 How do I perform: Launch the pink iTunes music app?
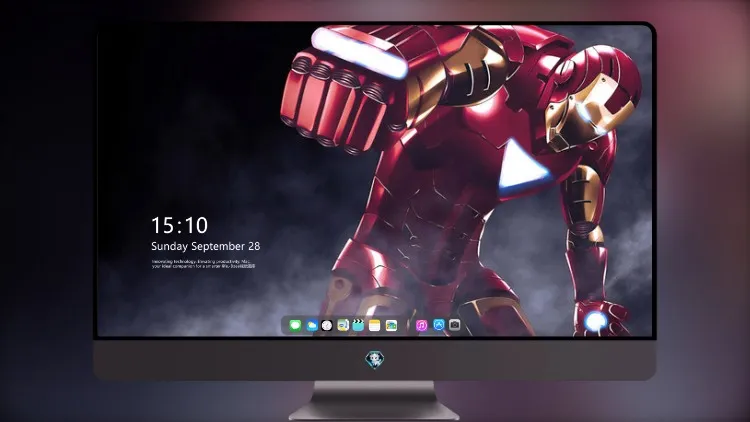(x=421, y=325)
